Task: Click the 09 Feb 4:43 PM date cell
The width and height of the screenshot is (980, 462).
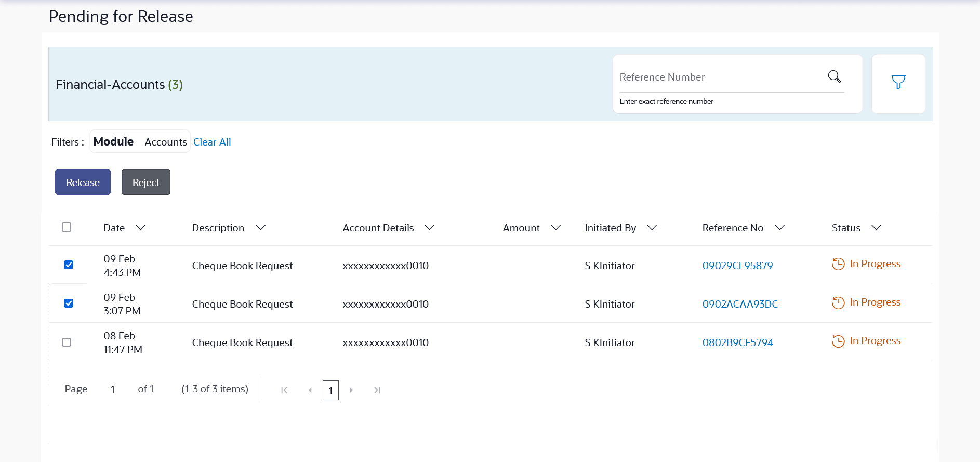Action: point(122,266)
